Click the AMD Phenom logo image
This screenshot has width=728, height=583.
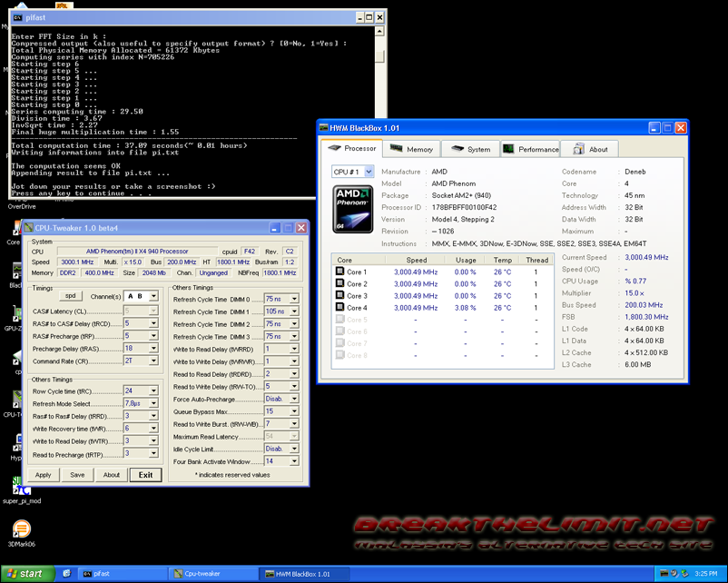coord(352,209)
